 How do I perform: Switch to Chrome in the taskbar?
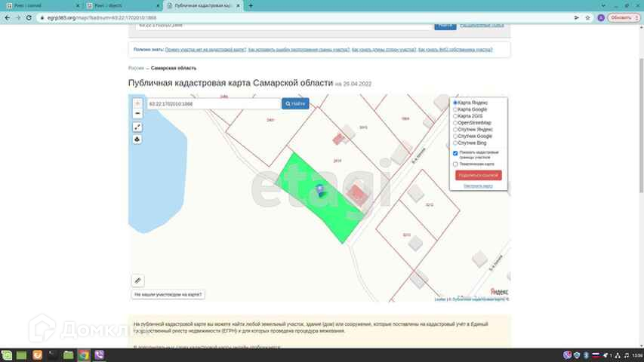point(84,355)
